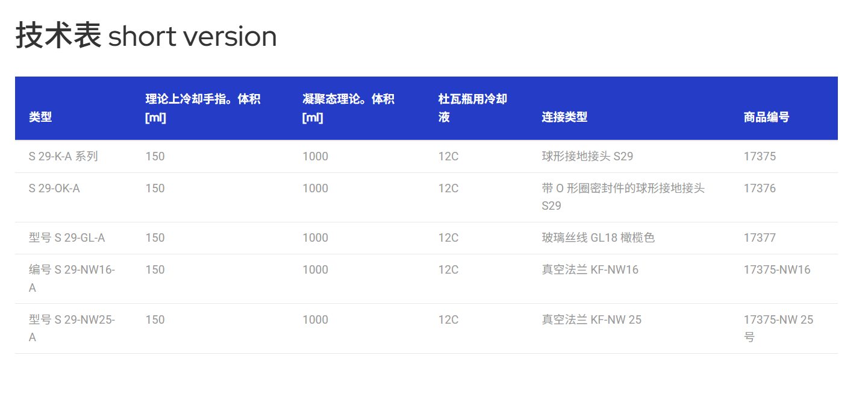Click the type cell 'S 29-K-A 系列'
Image resolution: width=868 pixels, height=393 pixels.
pyautogui.click(x=63, y=157)
